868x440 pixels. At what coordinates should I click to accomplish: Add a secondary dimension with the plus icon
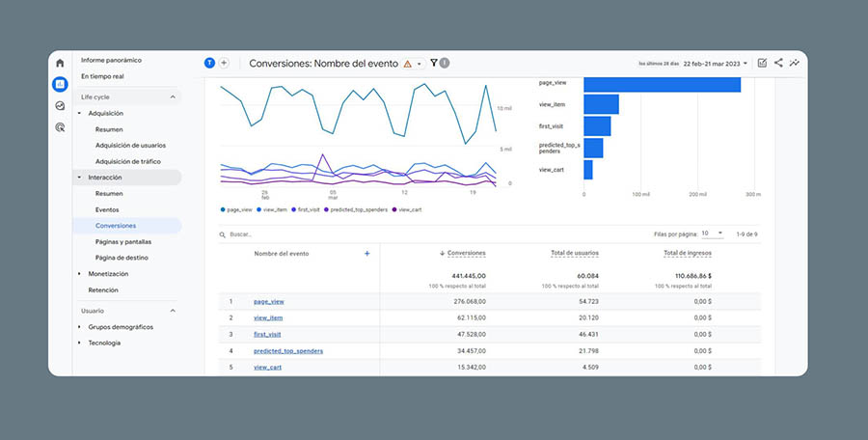coord(366,253)
